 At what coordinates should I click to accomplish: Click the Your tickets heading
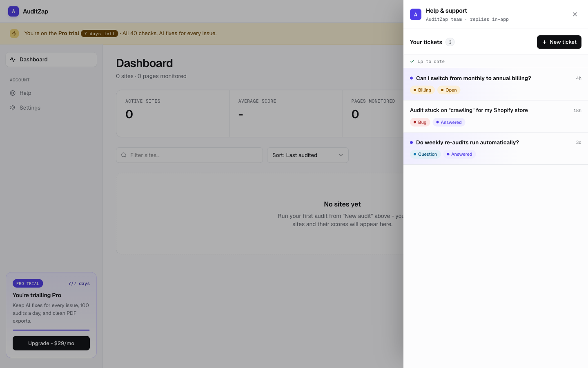[426, 42]
